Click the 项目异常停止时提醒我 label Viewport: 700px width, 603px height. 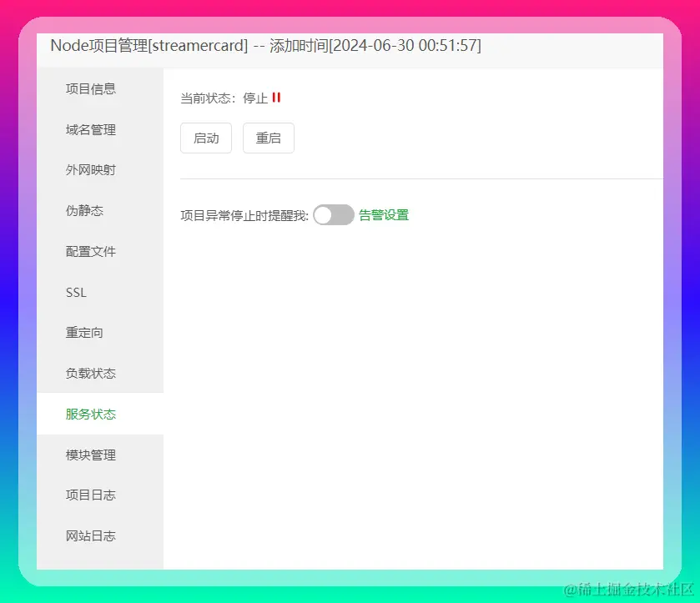click(x=244, y=215)
